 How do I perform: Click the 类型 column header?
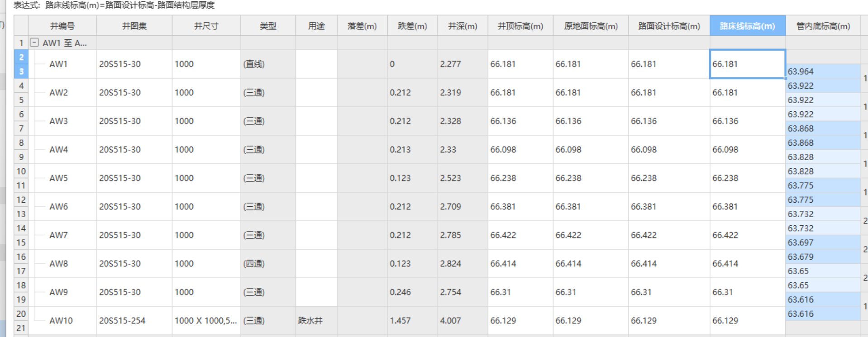[x=268, y=26]
